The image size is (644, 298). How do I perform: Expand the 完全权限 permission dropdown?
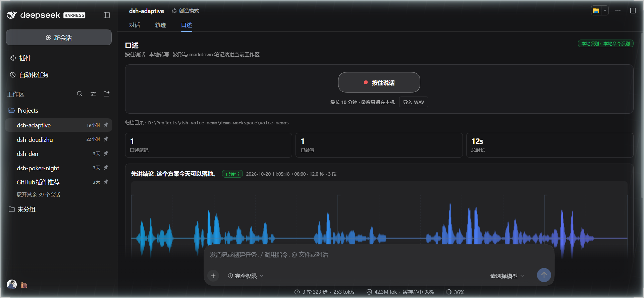click(246, 276)
